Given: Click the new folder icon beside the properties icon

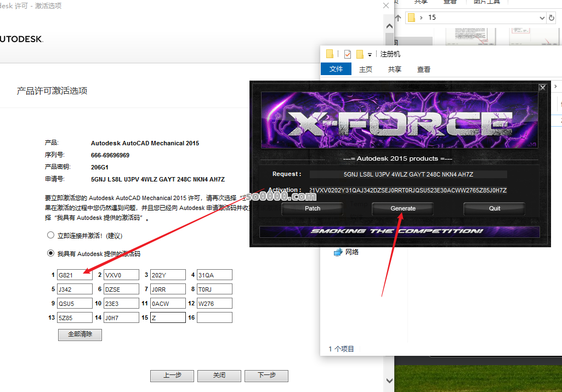Looking at the screenshot, I should [x=360, y=54].
